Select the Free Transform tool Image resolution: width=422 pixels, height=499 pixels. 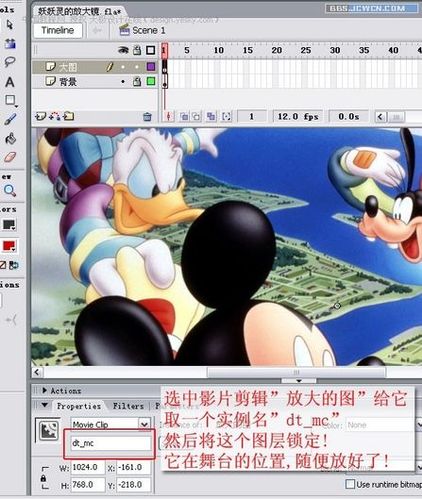tap(10, 43)
